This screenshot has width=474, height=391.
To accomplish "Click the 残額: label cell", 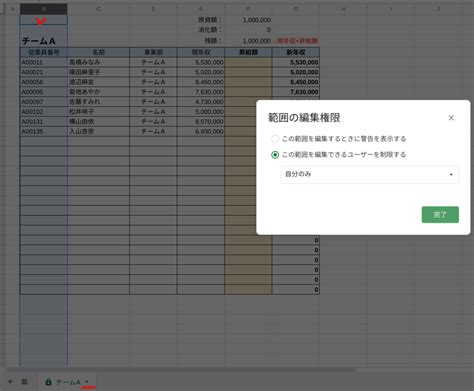I will pos(201,41).
